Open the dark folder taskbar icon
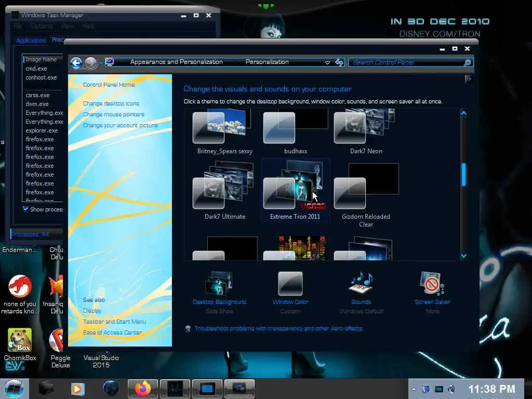This screenshot has width=532, height=399. coord(46,389)
